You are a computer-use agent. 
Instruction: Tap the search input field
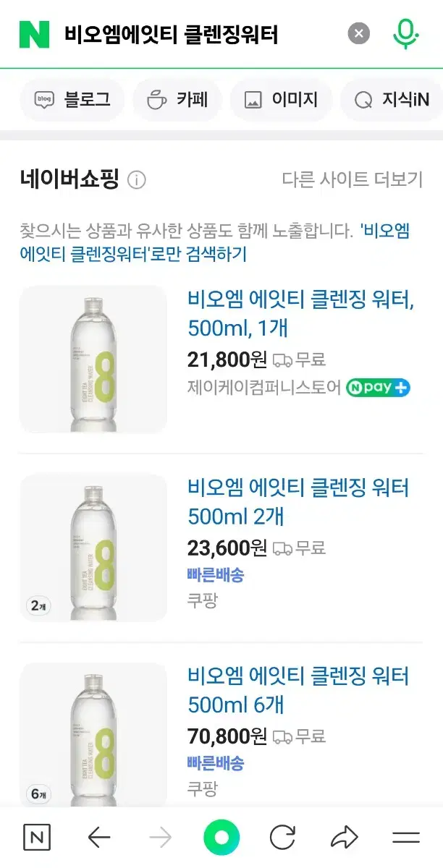[181, 32]
